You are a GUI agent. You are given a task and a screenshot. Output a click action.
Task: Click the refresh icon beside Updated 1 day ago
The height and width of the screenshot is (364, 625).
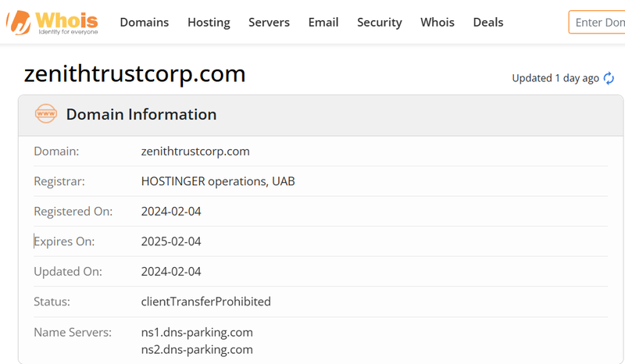point(609,78)
